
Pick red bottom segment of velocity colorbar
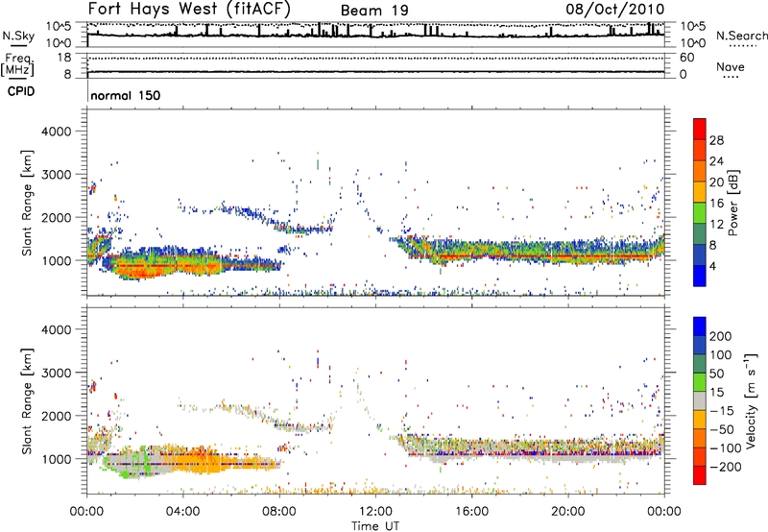[700, 475]
